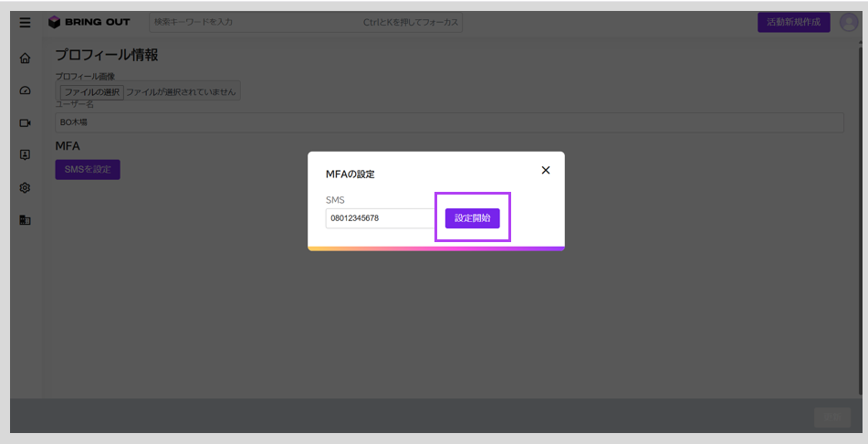Open the building company icon in sidebar
Image resolution: width=868 pixels, height=444 pixels.
pyautogui.click(x=25, y=220)
